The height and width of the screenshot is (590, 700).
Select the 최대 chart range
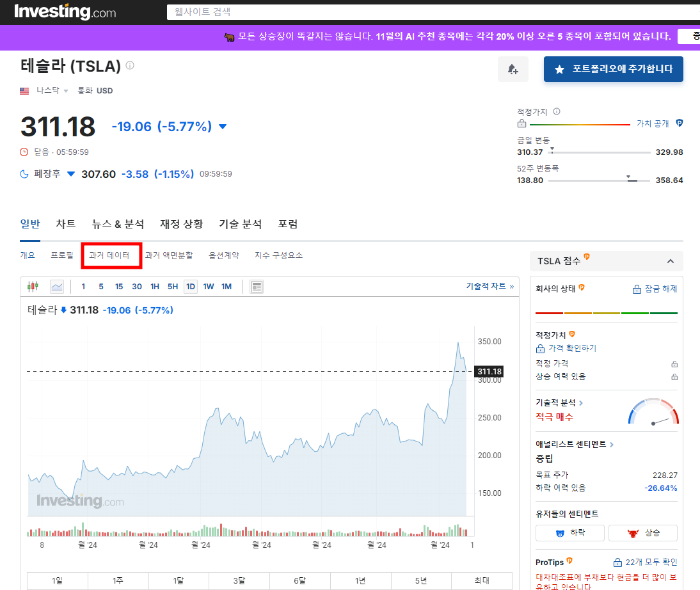(x=482, y=580)
